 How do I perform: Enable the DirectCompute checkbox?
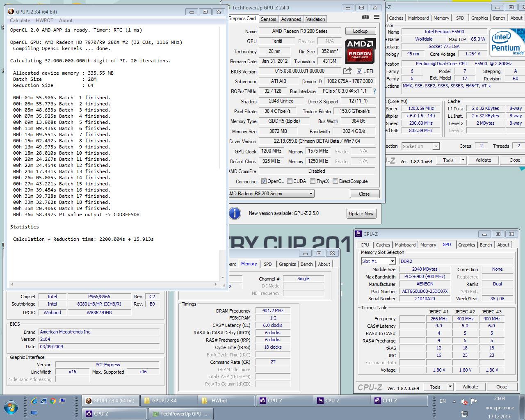pos(336,181)
